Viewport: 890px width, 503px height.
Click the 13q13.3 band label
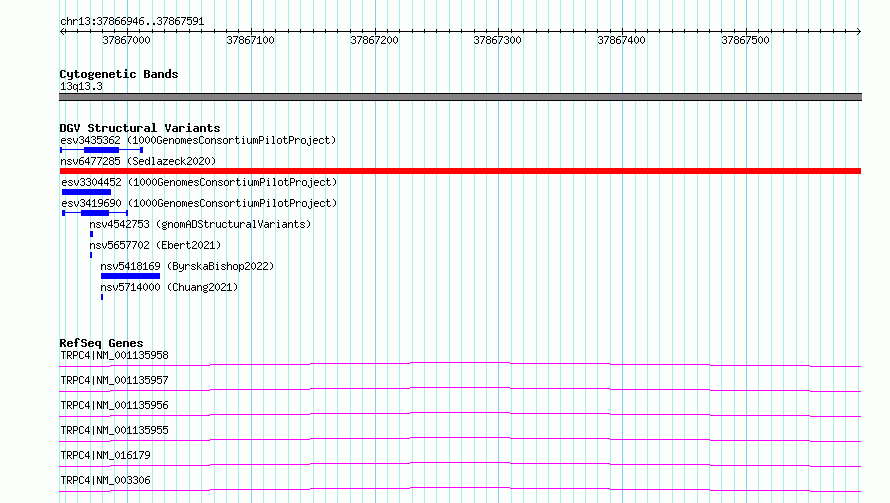pyautogui.click(x=81, y=86)
